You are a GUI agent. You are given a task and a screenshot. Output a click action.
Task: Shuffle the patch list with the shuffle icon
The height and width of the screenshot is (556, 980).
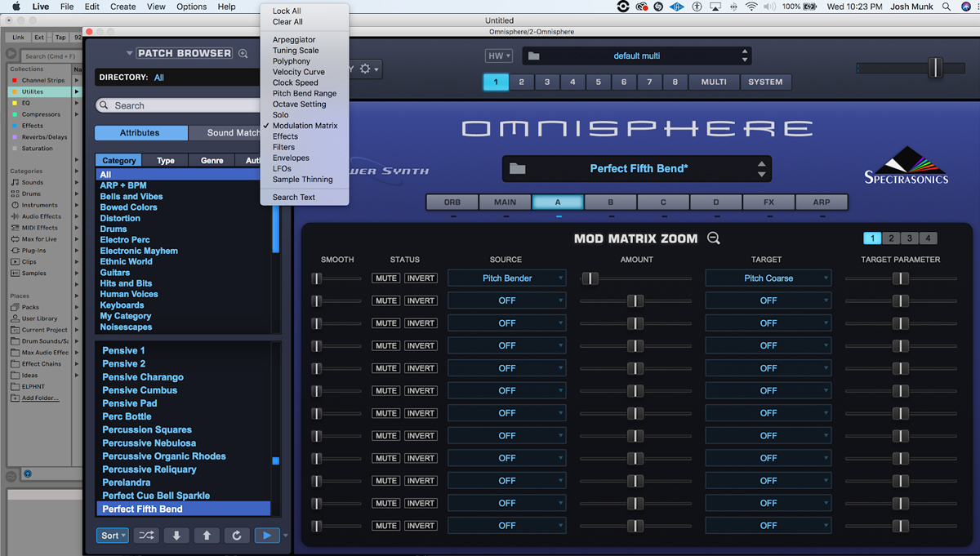pyautogui.click(x=147, y=536)
